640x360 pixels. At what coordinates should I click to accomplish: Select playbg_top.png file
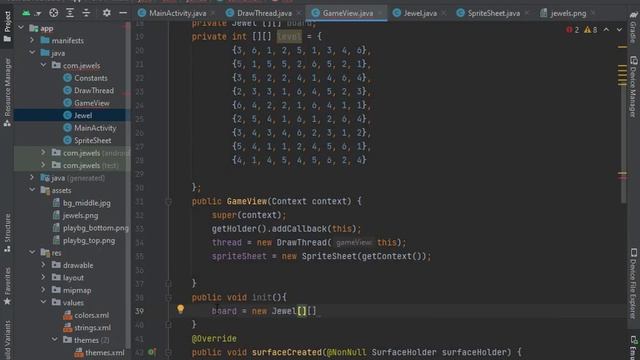click(84, 240)
